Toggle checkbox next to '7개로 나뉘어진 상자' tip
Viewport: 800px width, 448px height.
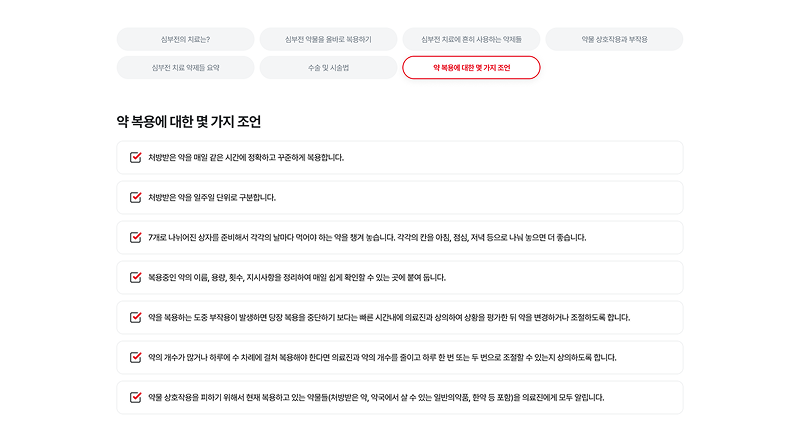(136, 237)
